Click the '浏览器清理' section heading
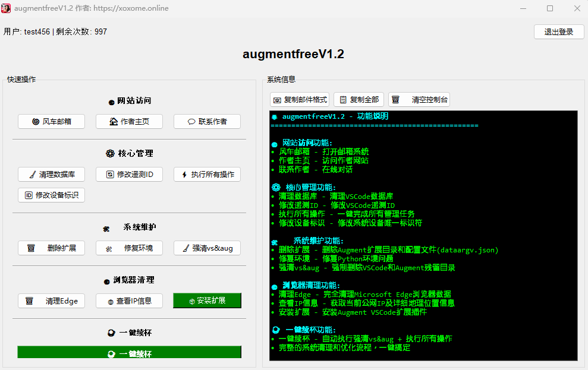 coord(134,280)
